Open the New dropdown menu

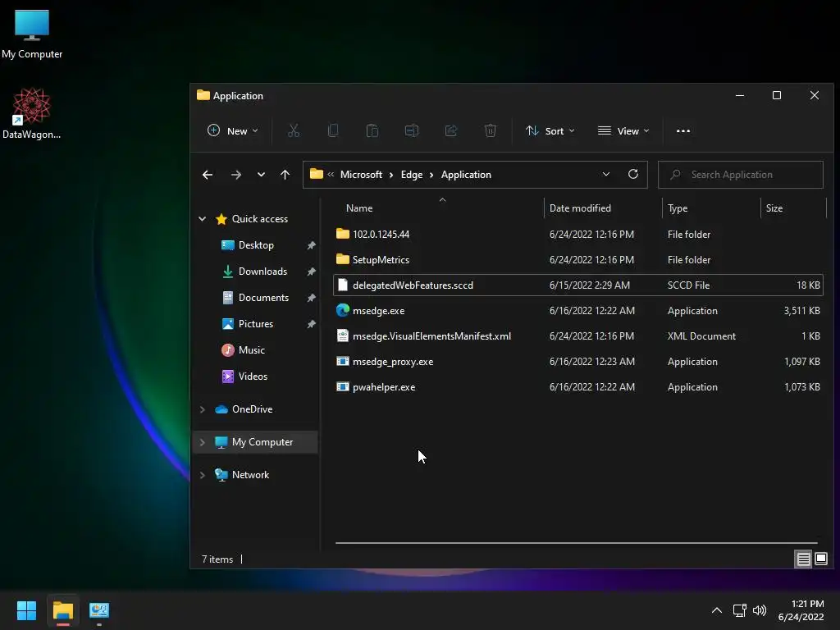(232, 130)
